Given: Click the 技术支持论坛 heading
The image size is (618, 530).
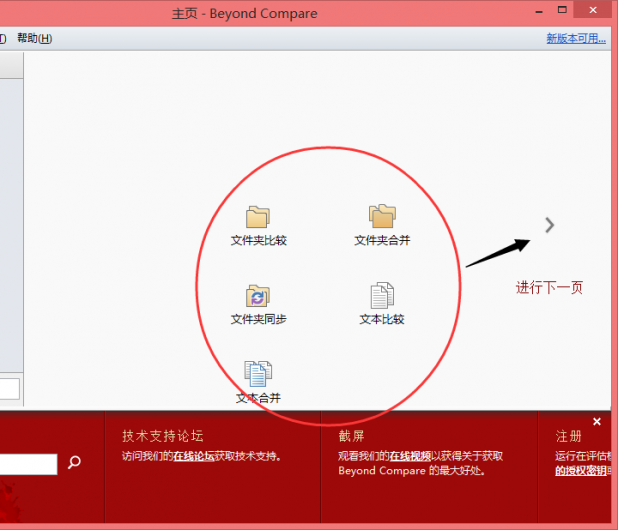Looking at the screenshot, I should pos(163,436).
